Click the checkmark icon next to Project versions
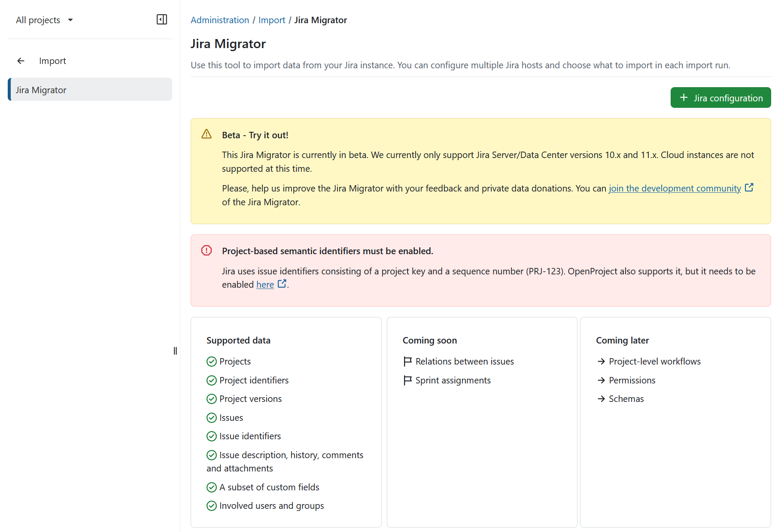The height and width of the screenshot is (532, 781). point(212,399)
